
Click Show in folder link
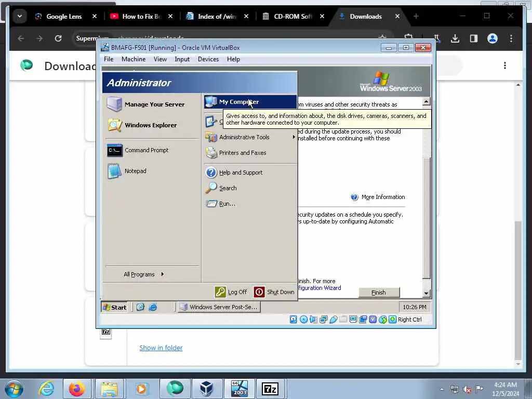(x=161, y=348)
